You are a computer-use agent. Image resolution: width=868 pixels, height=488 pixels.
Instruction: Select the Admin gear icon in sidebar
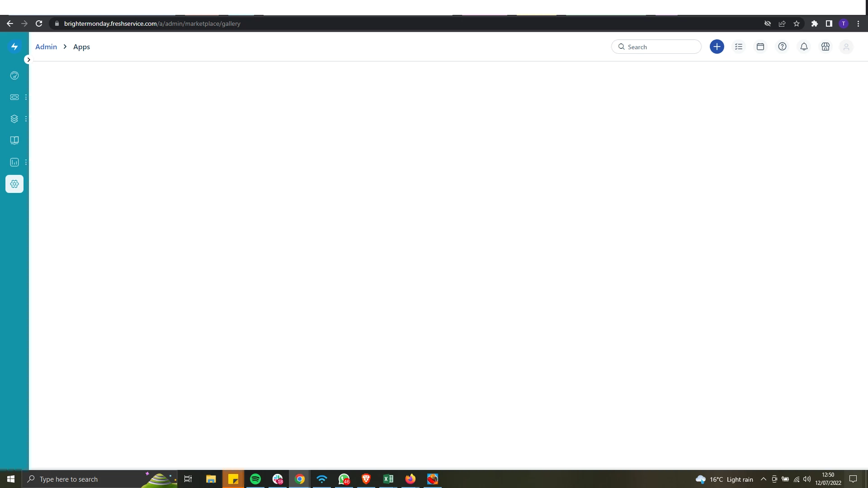(x=14, y=184)
